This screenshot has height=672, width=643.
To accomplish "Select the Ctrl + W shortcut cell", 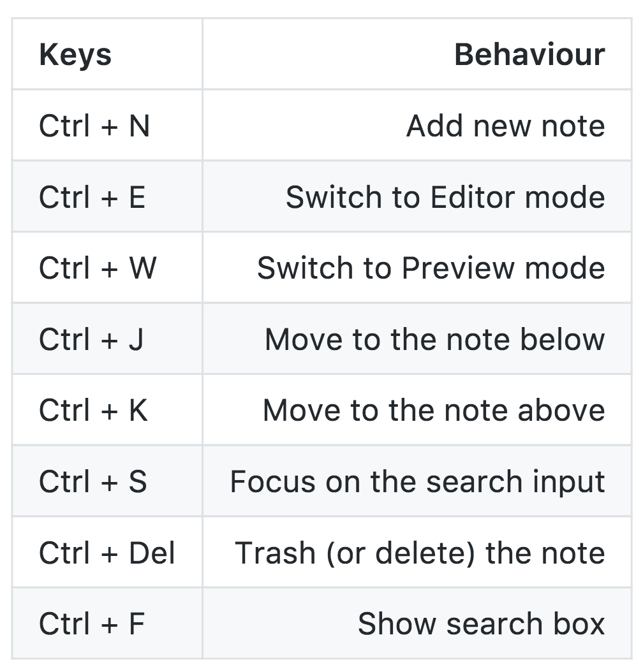I will 97,268.
